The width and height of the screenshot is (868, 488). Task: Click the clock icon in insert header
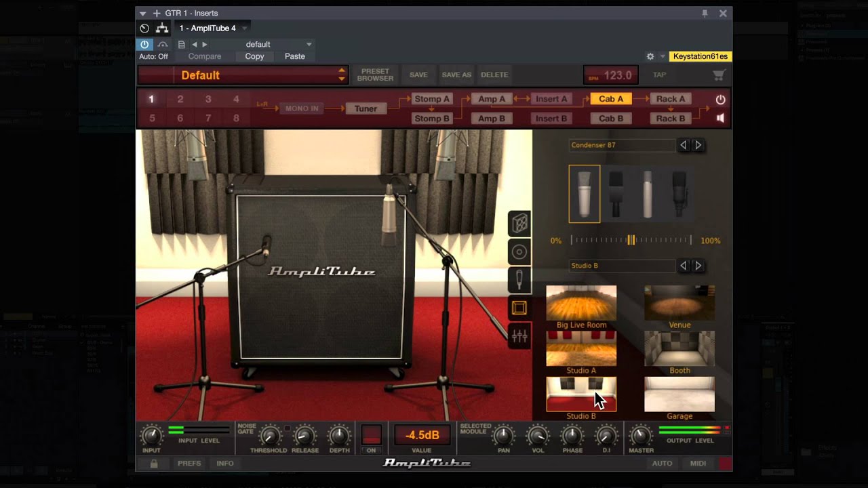tap(144, 28)
